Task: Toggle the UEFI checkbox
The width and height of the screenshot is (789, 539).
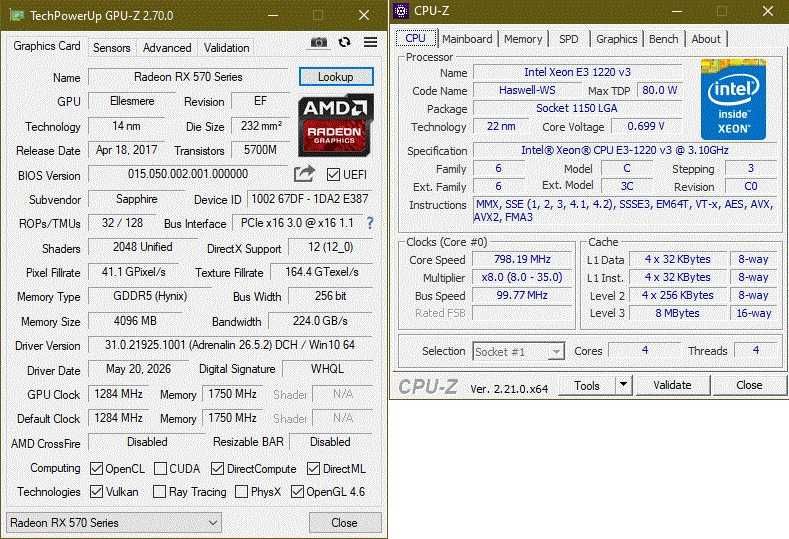Action: coord(333,175)
